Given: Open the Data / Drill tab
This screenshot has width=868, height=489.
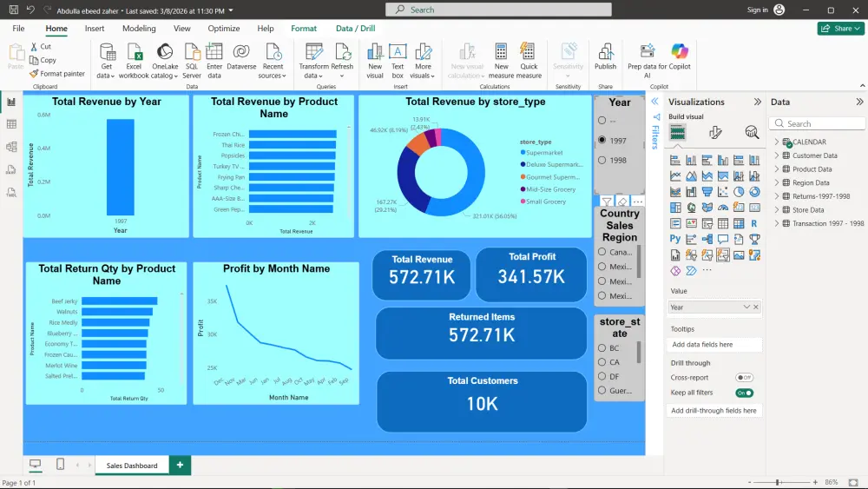Looking at the screenshot, I should 355,29.
